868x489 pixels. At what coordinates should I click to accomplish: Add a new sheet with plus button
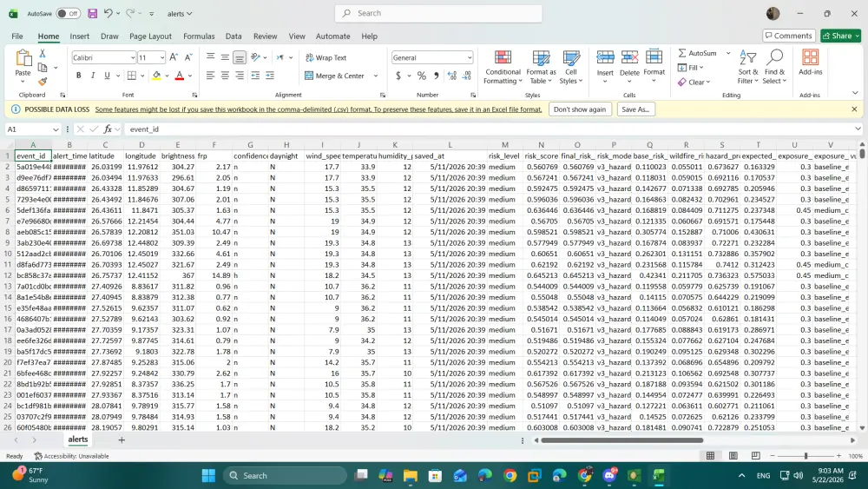(x=122, y=439)
